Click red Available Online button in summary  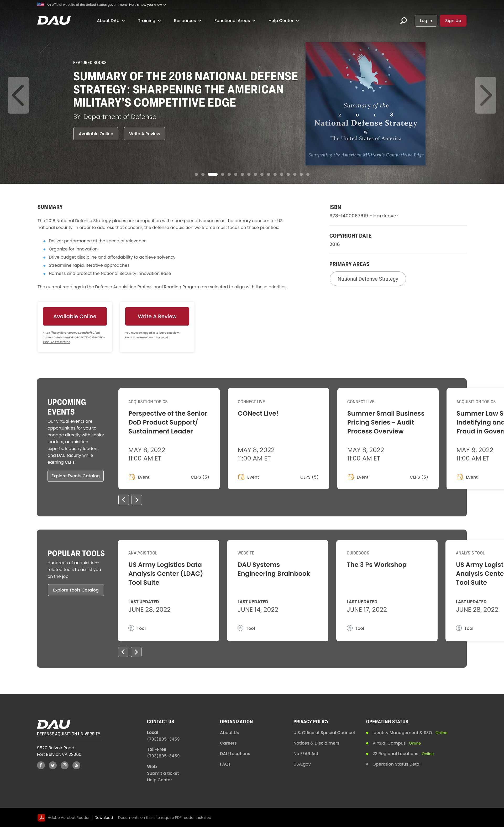(75, 316)
